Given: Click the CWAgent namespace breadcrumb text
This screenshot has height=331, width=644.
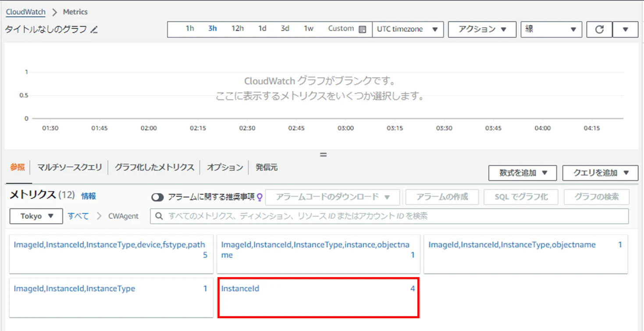Looking at the screenshot, I should (123, 216).
